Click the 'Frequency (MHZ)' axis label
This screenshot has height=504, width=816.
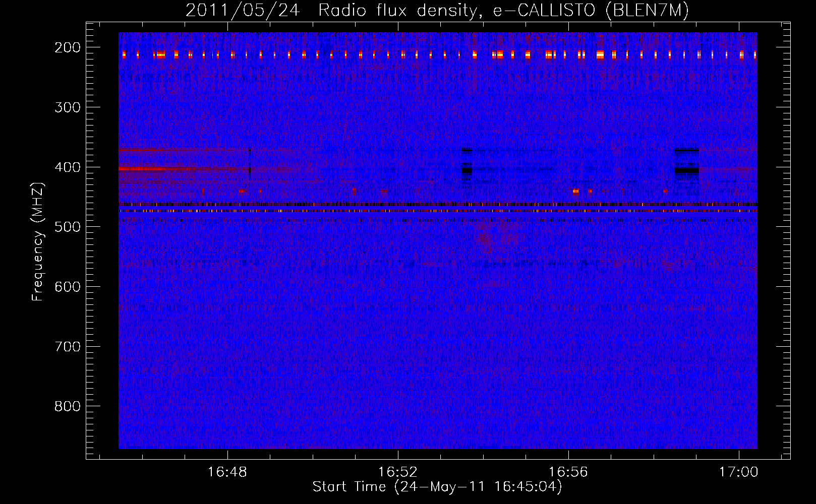[x=38, y=241]
